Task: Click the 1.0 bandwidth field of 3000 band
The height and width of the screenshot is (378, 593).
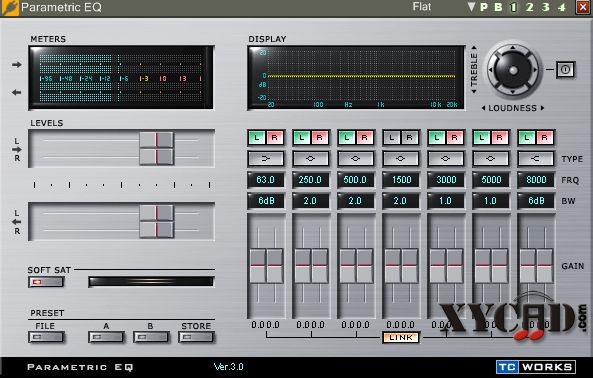Action: 446,201
